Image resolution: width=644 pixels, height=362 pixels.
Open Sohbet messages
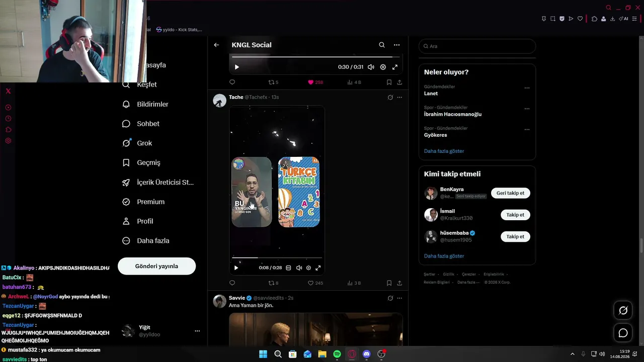click(x=141, y=124)
